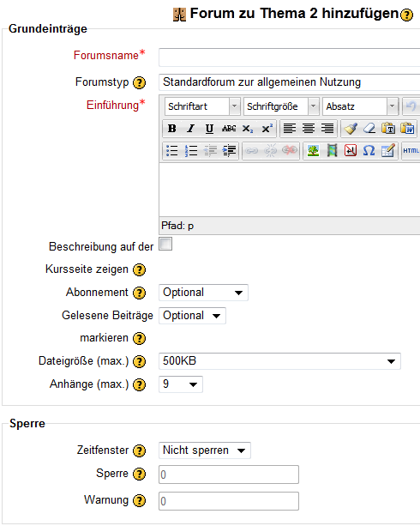The width and height of the screenshot is (420, 532).
Task: Toggle bold formatting in the editor
Action: (x=172, y=129)
